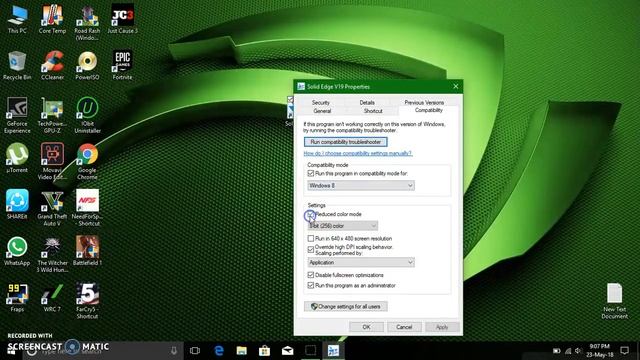Viewport: 640px width, 360px height.
Task: Toggle Run as administrator checkbox
Action: [311, 285]
